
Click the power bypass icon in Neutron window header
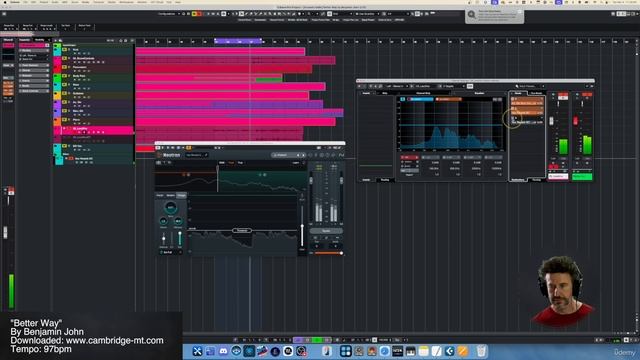158,148
